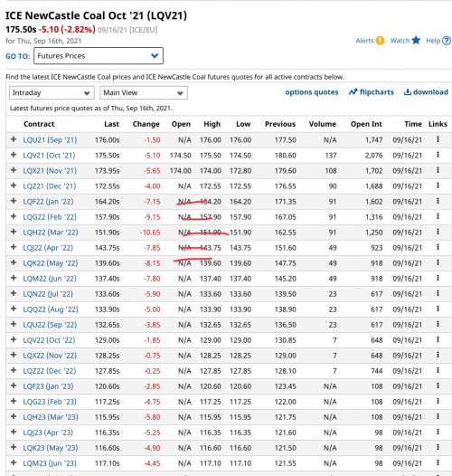Viewport: 452px width, 476px height.
Task: Sort table by Open Int column header
Action: tap(366, 124)
